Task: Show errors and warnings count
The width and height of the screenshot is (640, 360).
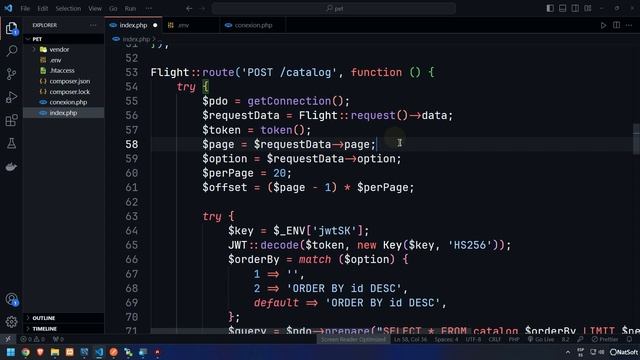Action: (33, 339)
